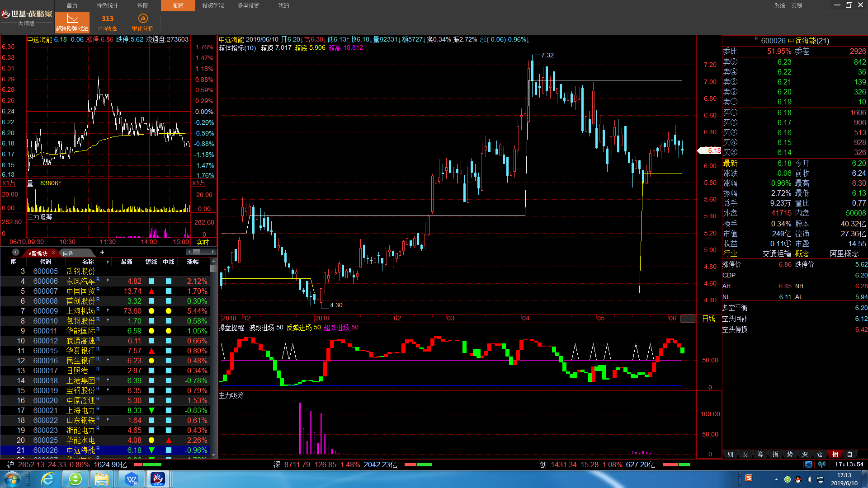The image size is (868, 488).
Task: Click the 世基战略家 logo
Action: pos(27,18)
